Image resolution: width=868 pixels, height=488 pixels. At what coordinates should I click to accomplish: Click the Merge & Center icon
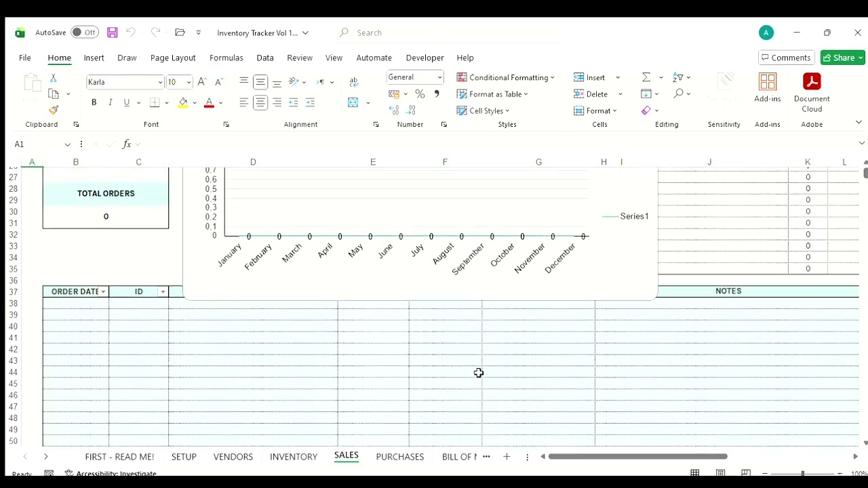point(353,102)
